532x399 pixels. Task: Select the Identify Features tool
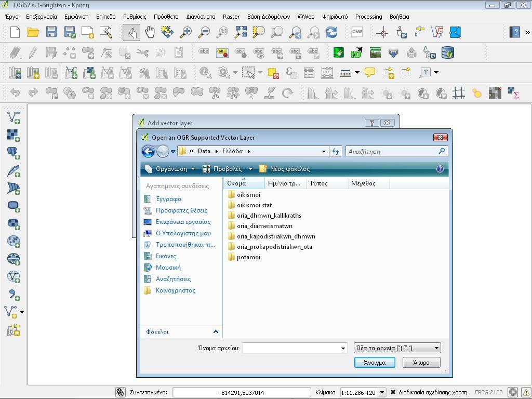pos(206,72)
